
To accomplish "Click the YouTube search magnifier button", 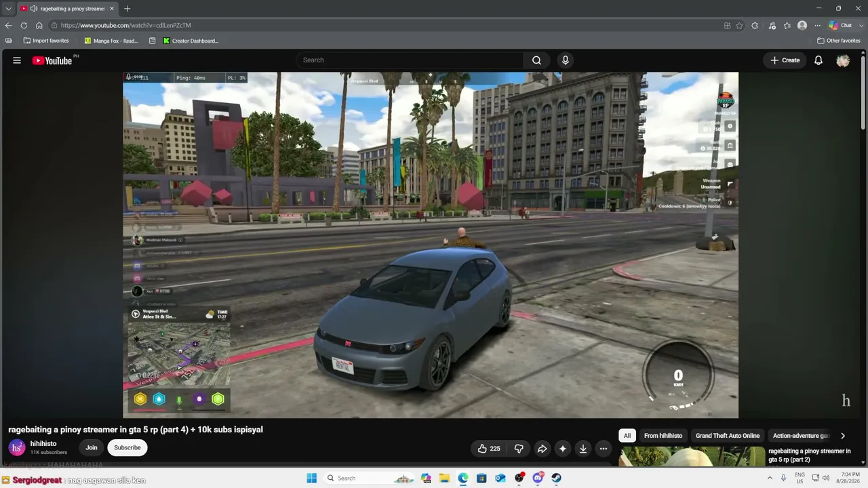I will [536, 60].
